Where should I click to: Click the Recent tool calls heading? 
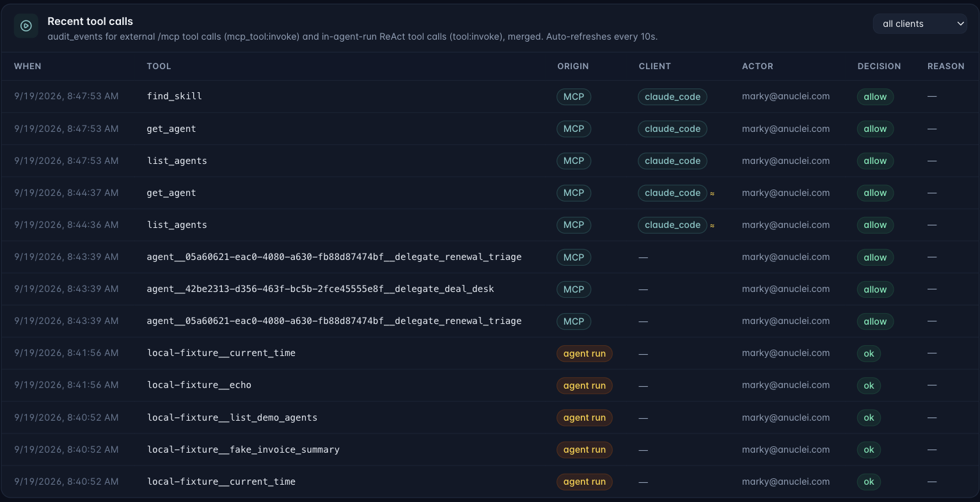coord(90,21)
